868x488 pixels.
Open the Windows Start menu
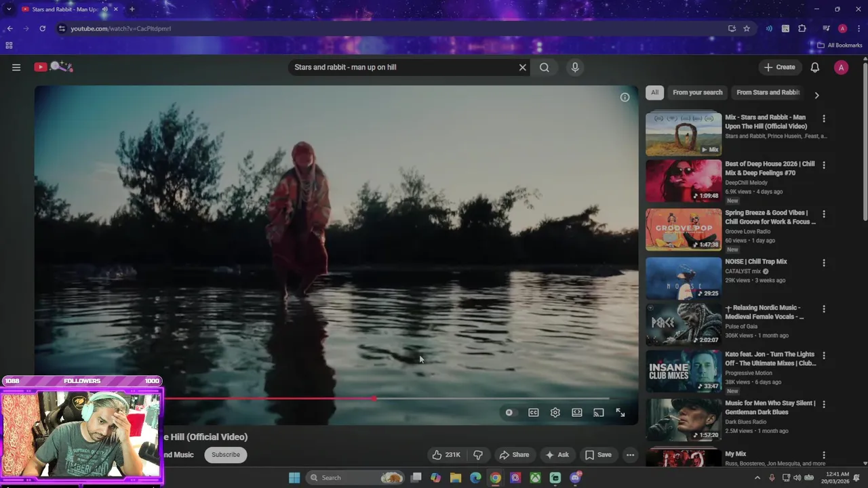[294, 478]
